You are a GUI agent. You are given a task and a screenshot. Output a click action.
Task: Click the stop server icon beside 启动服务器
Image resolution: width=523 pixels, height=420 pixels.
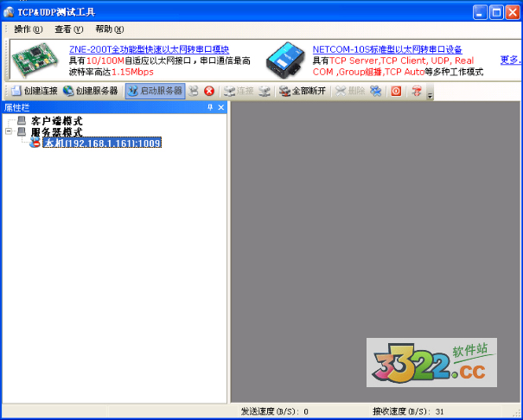point(193,91)
